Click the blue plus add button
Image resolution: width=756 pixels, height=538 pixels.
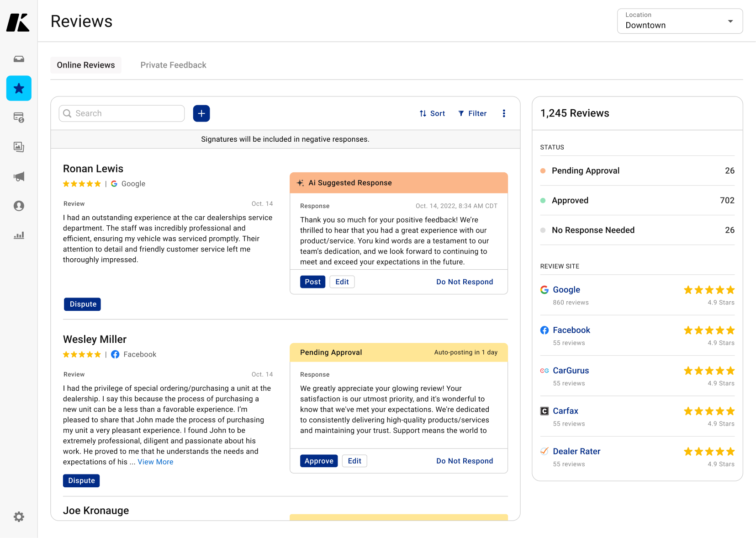(x=201, y=113)
